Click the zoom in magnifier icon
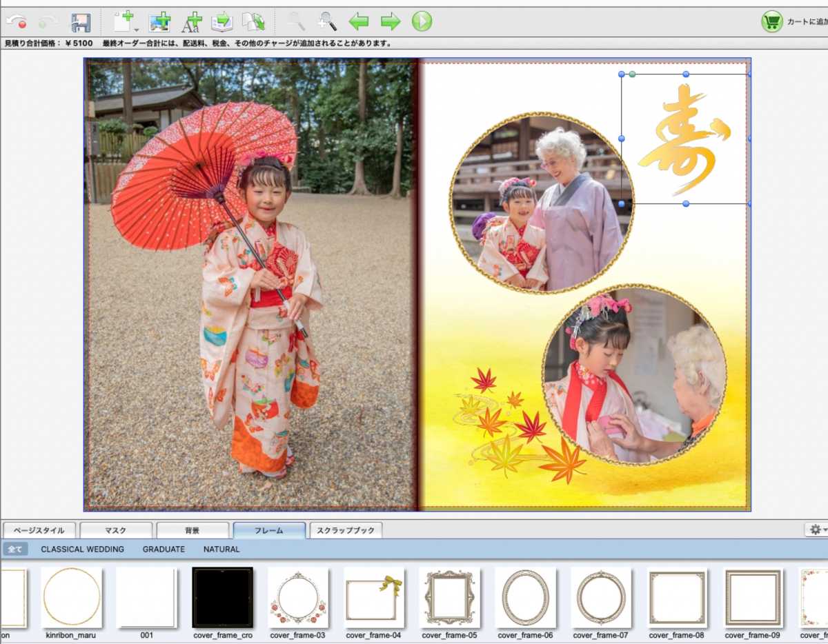 click(327, 22)
